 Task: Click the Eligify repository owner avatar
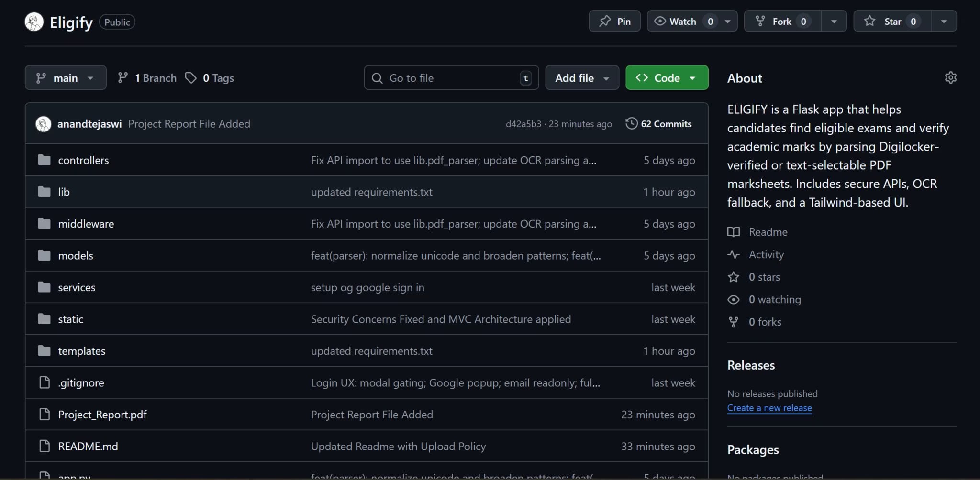(34, 22)
